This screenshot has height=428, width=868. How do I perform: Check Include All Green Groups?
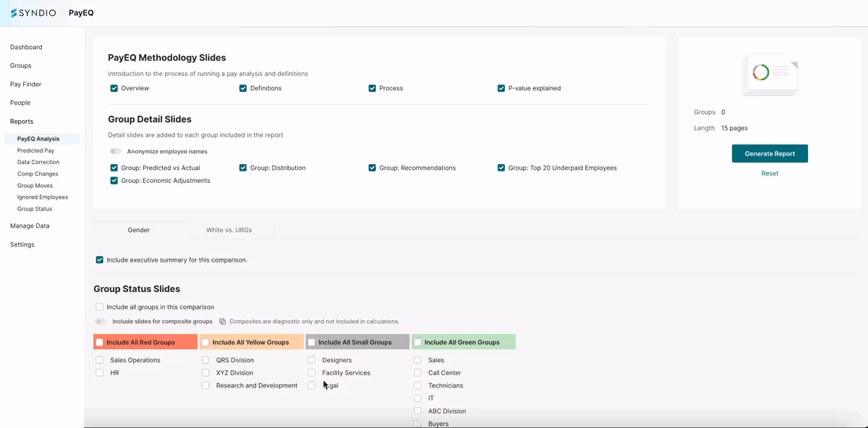tap(417, 343)
